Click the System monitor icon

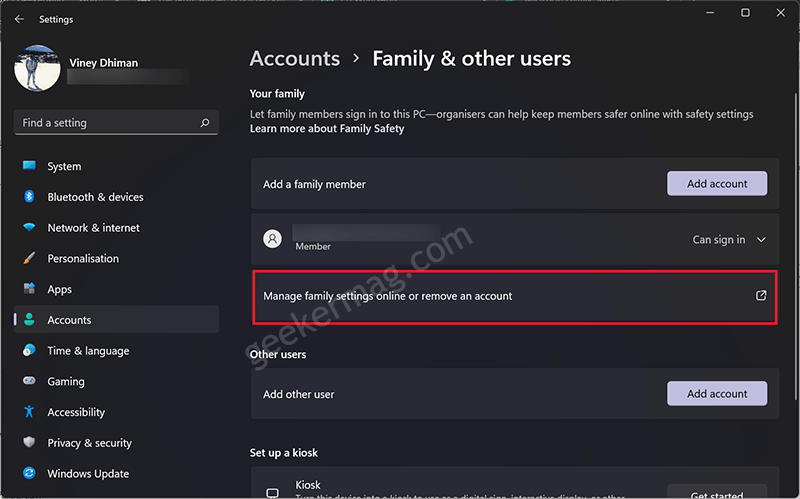tap(29, 166)
